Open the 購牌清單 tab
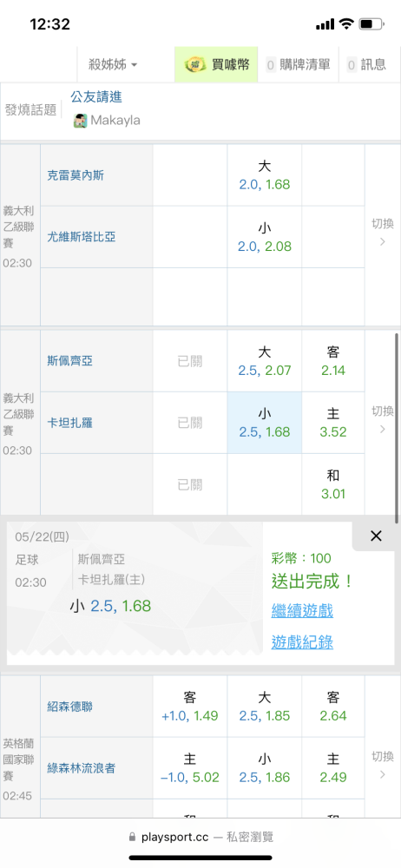The height and width of the screenshot is (868, 401). (x=298, y=65)
